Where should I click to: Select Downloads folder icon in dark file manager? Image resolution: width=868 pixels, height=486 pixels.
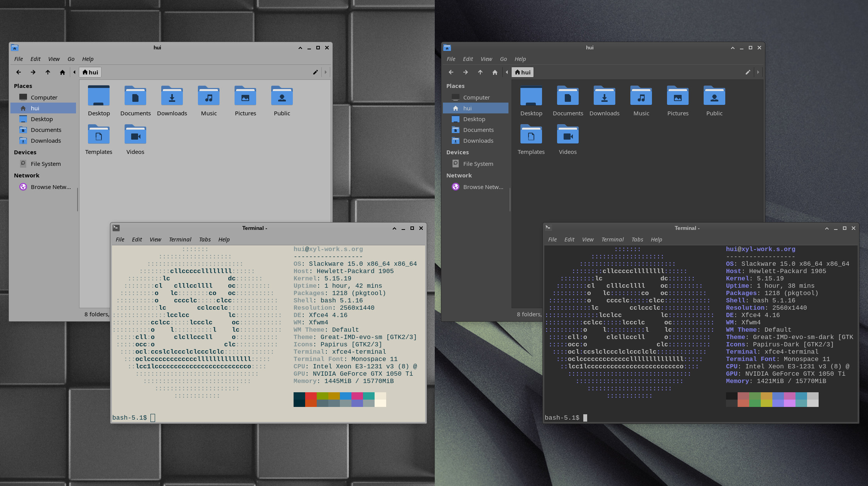(605, 96)
